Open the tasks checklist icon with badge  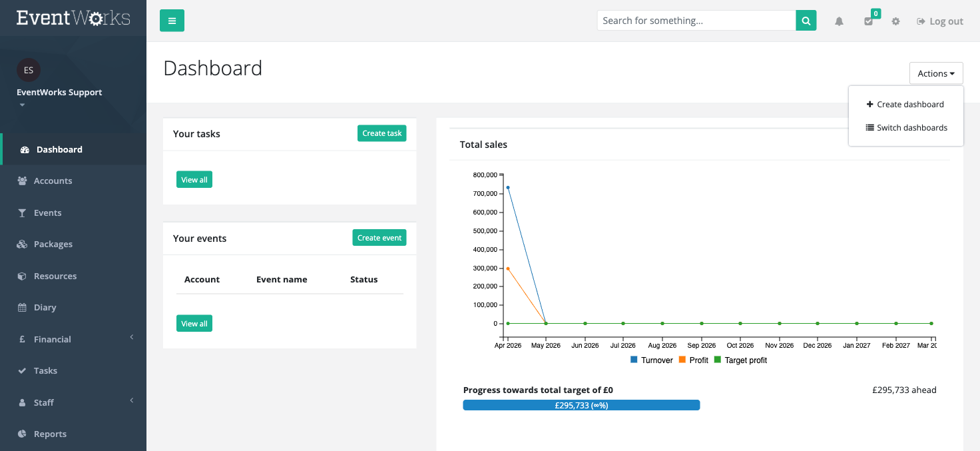click(x=869, y=21)
